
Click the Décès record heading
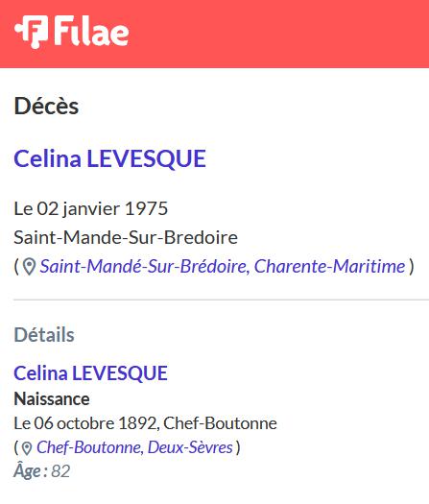46,106
